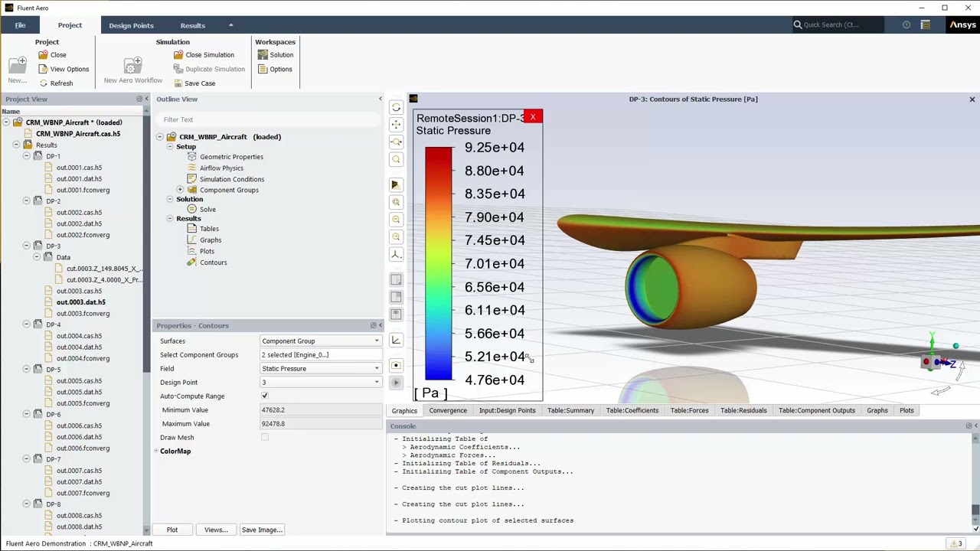This screenshot has height=551, width=980.
Task: Click the Ansys logo
Action: click(962, 24)
